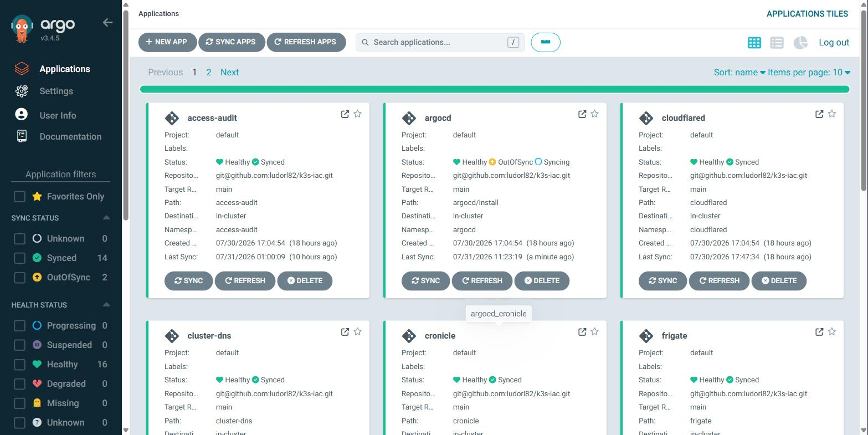Go to page 2
Viewport: 868px width, 435px height.
209,72
